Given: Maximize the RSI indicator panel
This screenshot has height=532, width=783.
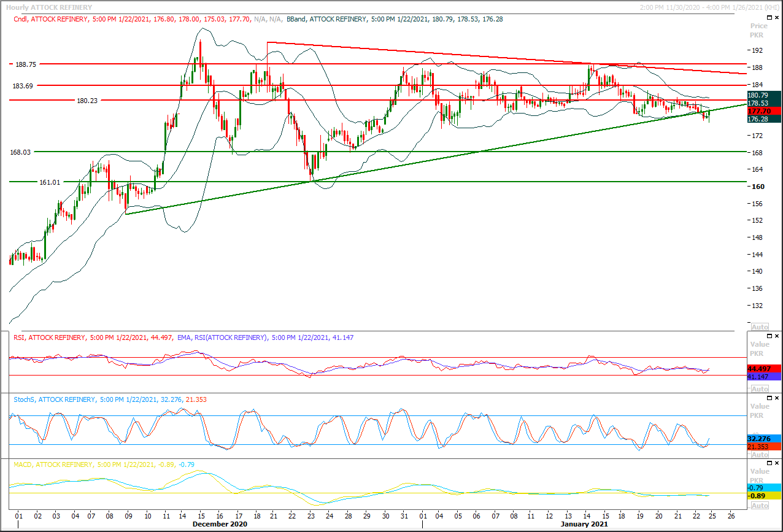Looking at the screenshot, I should (x=770, y=336).
